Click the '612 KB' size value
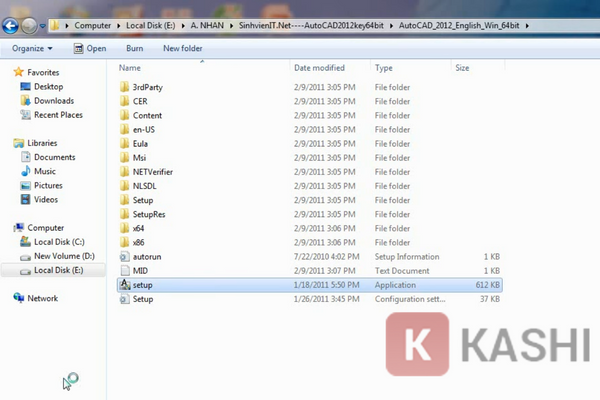 (488, 285)
